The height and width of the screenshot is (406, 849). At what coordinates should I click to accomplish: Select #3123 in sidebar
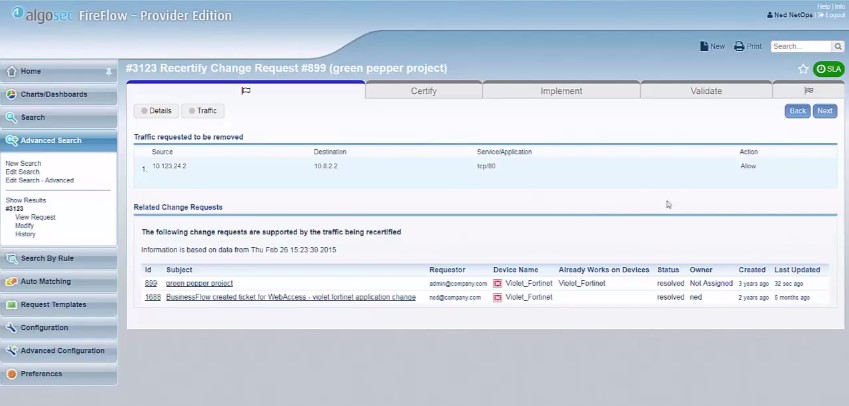pos(14,208)
